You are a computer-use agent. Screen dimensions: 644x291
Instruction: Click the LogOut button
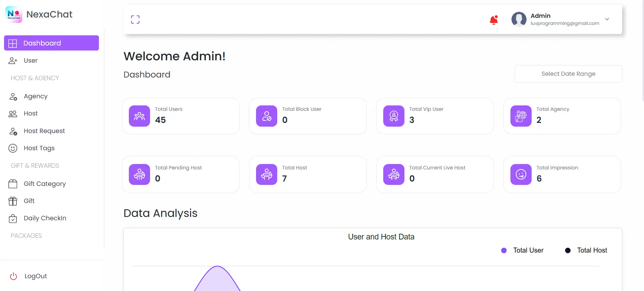click(x=35, y=276)
